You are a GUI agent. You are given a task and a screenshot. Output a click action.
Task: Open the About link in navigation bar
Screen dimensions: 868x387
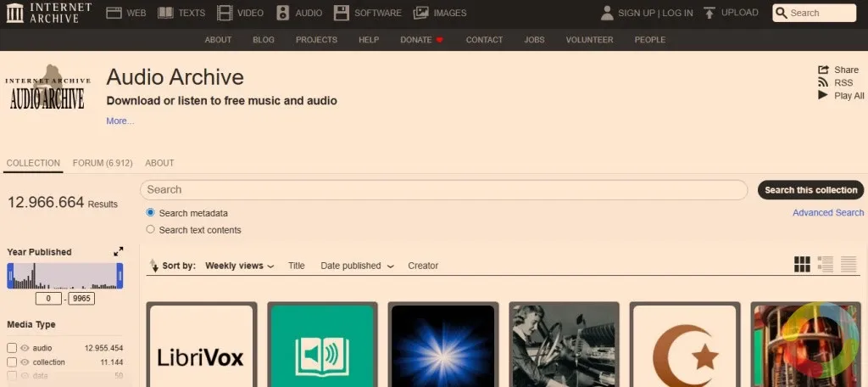click(218, 40)
